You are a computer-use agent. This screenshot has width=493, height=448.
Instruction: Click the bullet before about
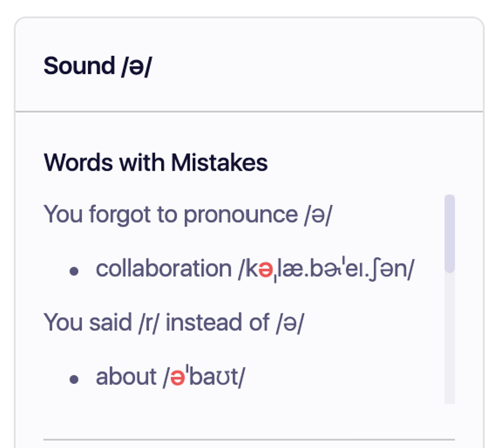click(75, 378)
